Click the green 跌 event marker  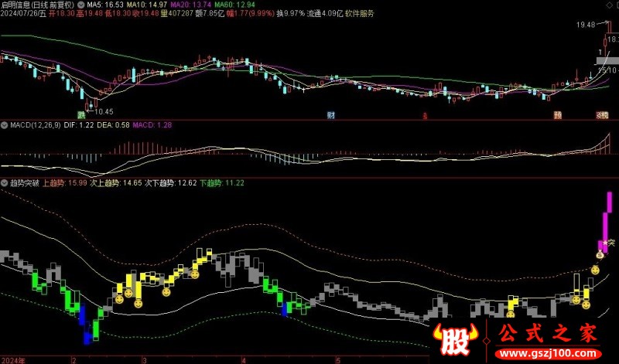tap(81, 115)
